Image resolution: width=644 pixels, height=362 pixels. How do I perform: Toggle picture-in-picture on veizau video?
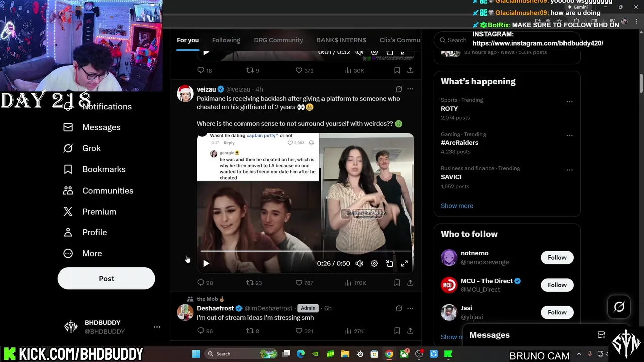coord(389,263)
